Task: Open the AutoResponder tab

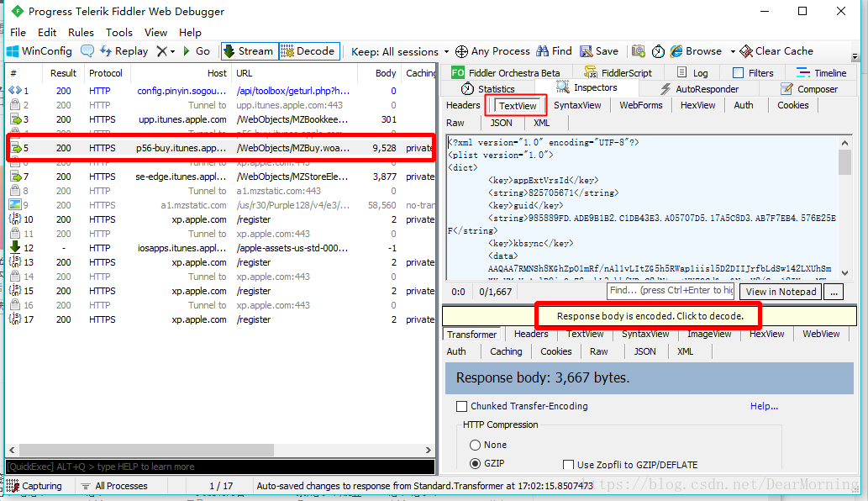Action: click(x=699, y=88)
